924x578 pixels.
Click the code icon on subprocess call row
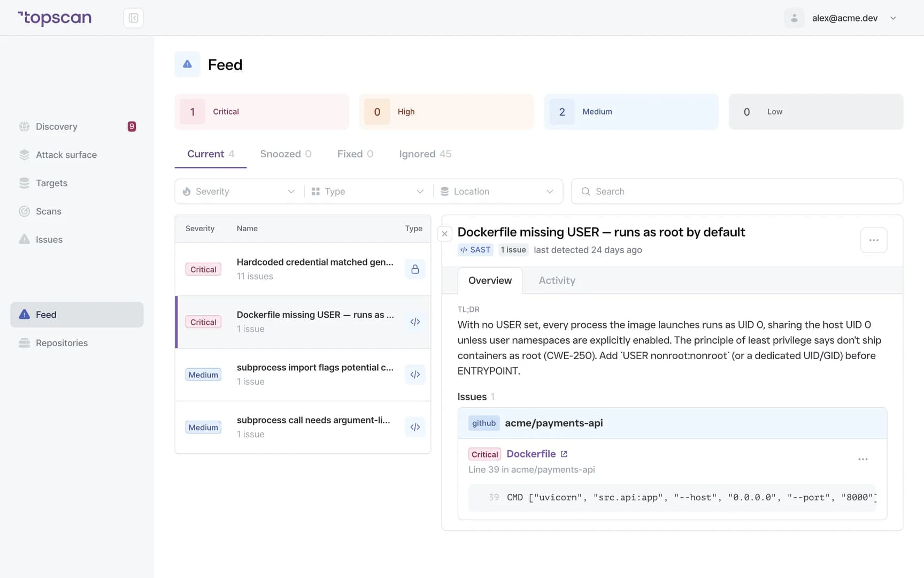point(415,427)
